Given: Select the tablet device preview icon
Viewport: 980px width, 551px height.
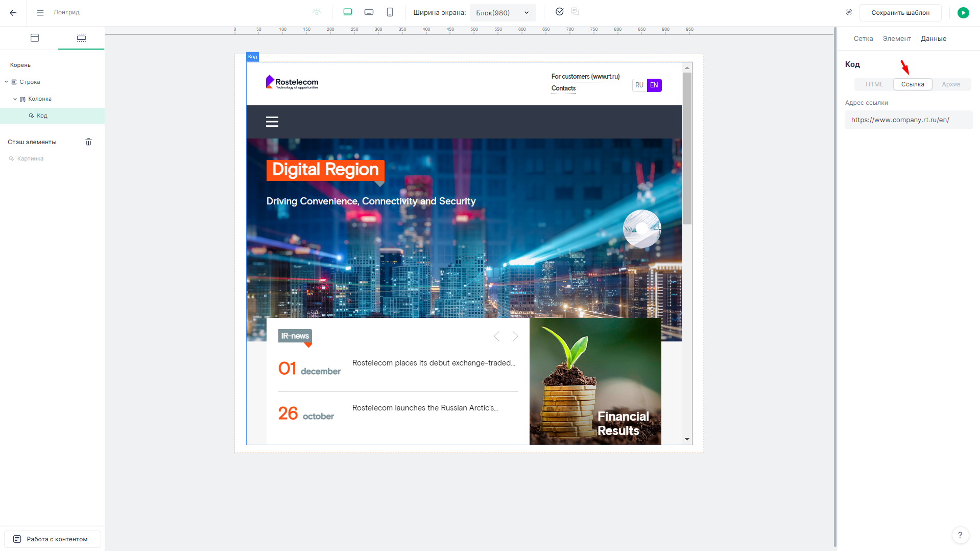Looking at the screenshot, I should (x=369, y=12).
